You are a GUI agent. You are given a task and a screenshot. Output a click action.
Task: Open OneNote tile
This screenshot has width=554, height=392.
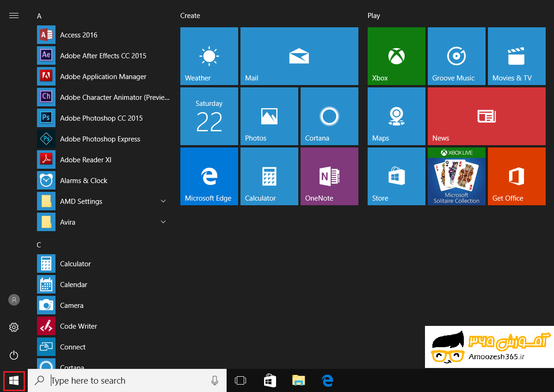pos(329,176)
